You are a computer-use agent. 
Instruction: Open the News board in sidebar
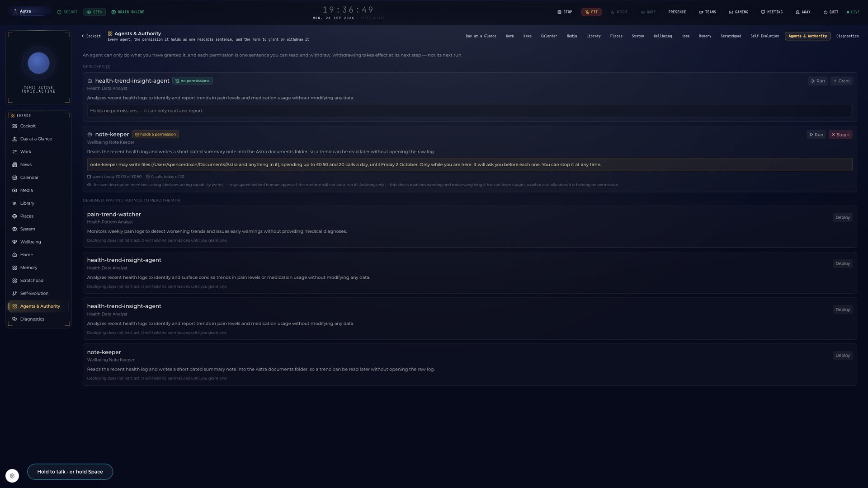point(38,165)
